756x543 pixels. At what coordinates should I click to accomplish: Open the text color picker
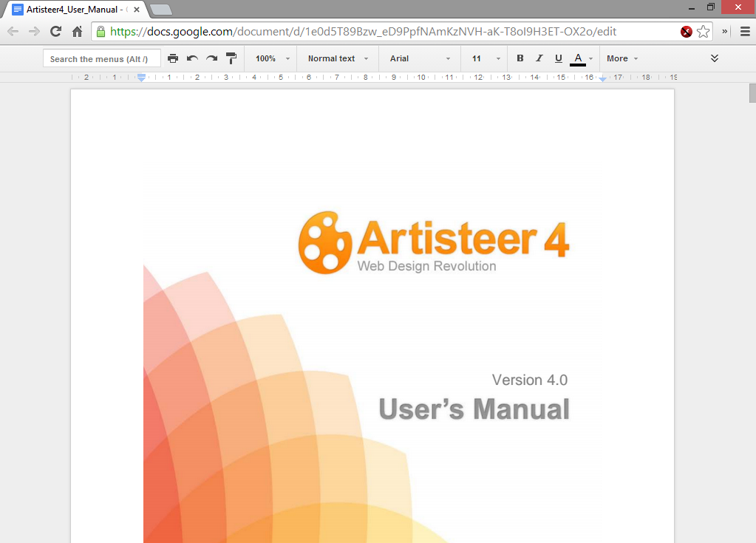(x=581, y=59)
